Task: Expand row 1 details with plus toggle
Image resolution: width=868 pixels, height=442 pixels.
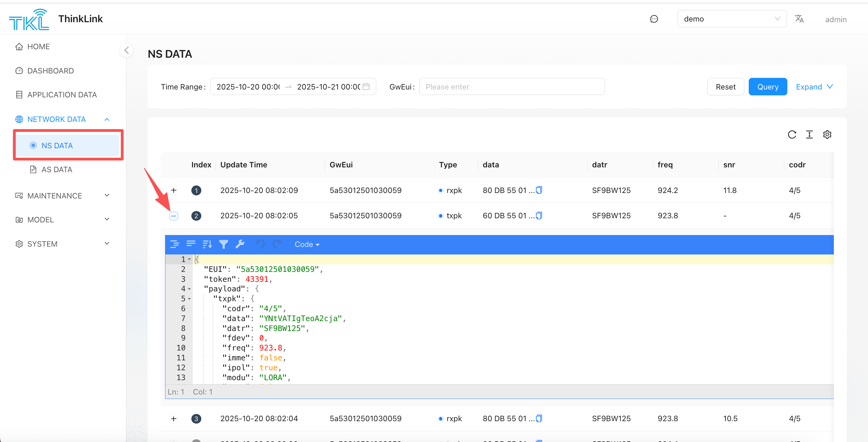Action: pos(174,190)
